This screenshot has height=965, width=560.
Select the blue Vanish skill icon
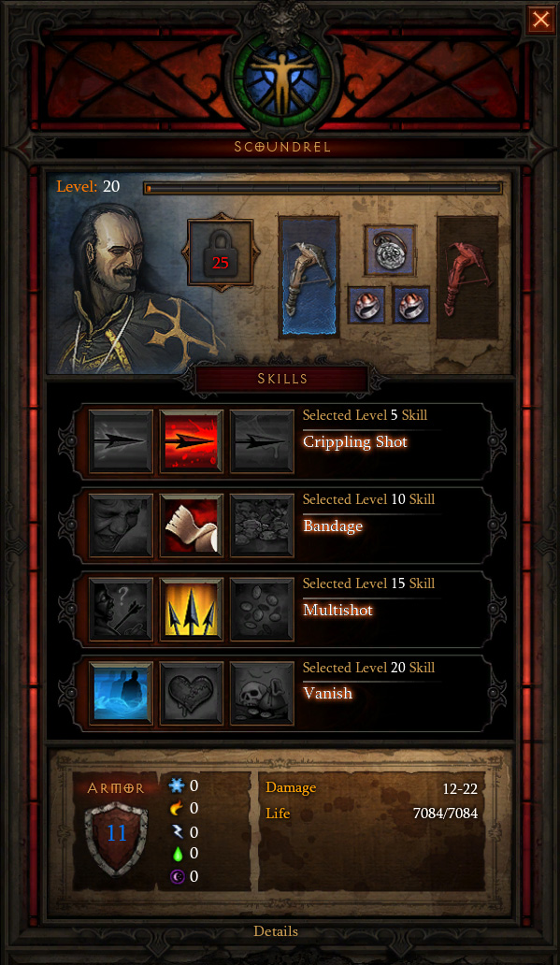click(121, 694)
